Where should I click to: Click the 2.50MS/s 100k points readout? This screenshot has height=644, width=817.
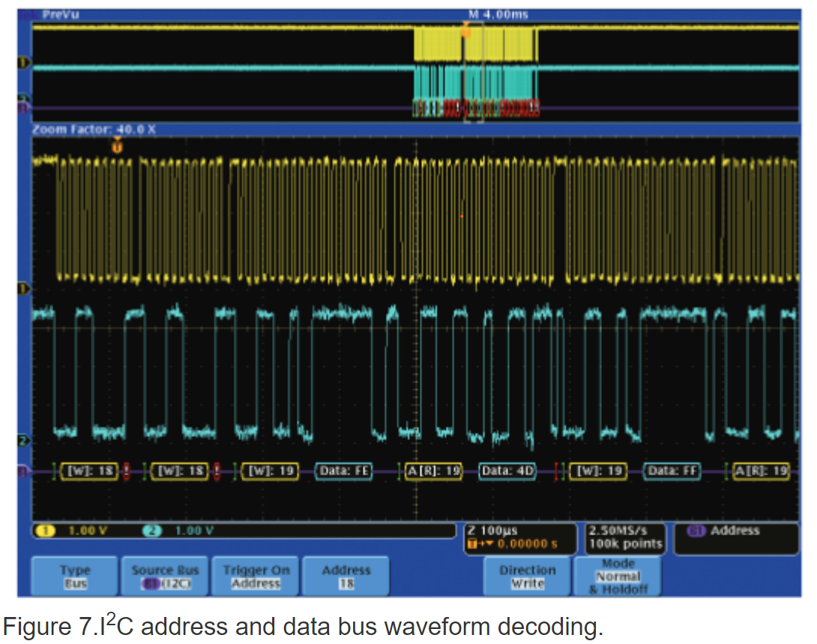(x=625, y=538)
